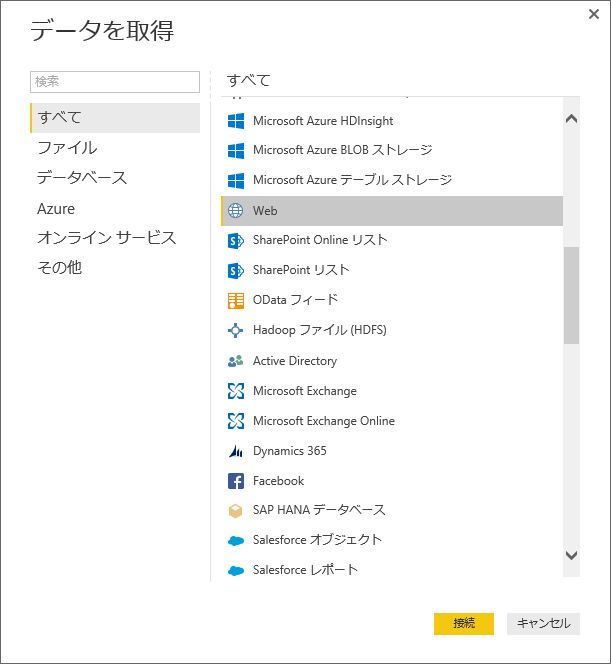Click the Microsoft Azure HDInsight Windows icon
The image size is (611, 664).
[236, 121]
